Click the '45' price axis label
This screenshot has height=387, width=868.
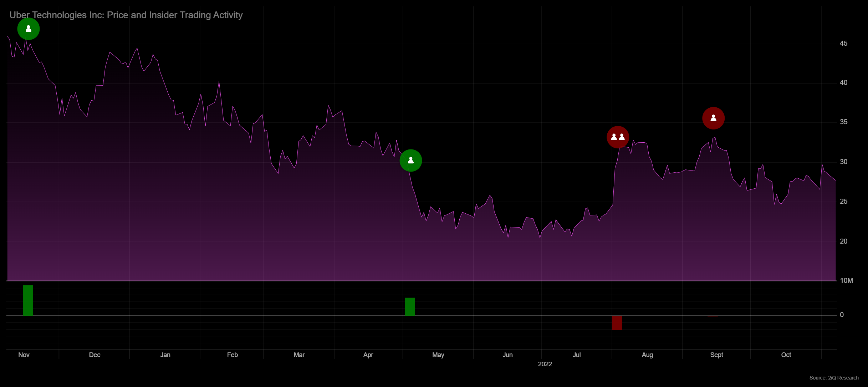point(843,43)
